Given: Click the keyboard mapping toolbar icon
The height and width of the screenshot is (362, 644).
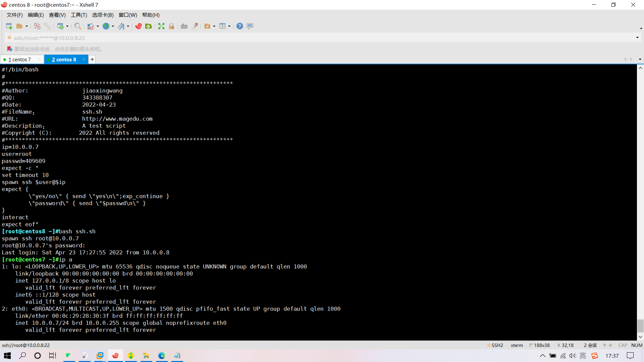Looking at the screenshot, I should 184,26.
